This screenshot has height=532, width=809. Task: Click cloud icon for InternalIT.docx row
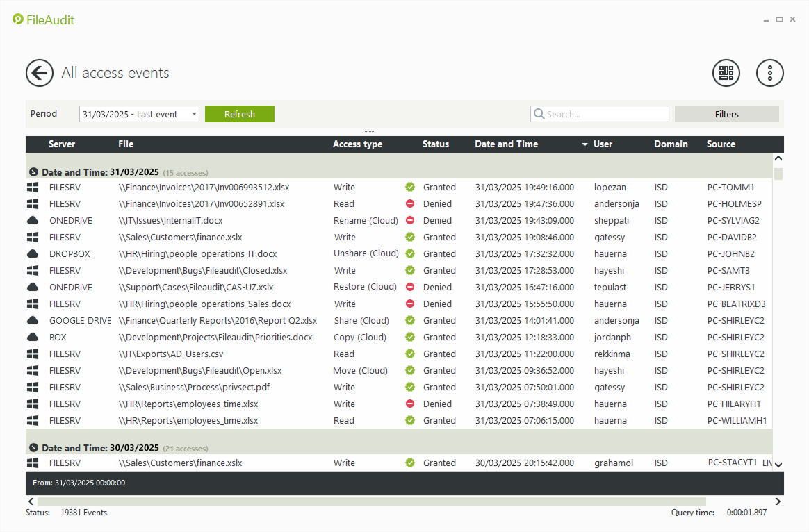click(33, 220)
